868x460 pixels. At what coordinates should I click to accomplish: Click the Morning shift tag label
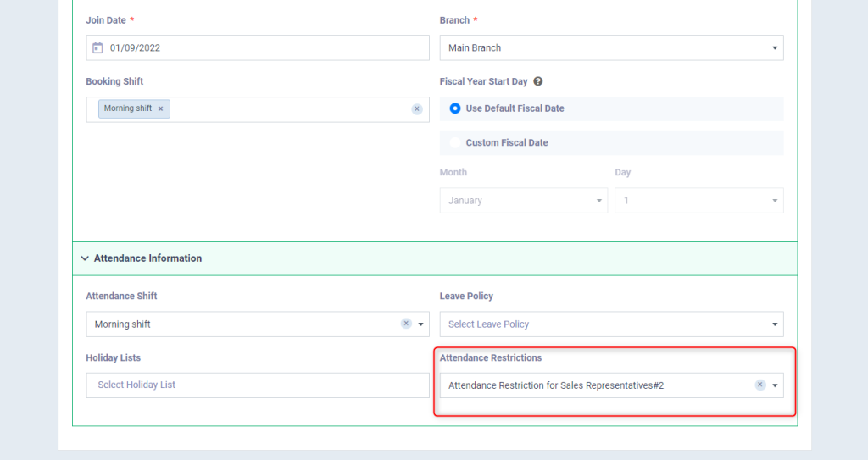128,108
